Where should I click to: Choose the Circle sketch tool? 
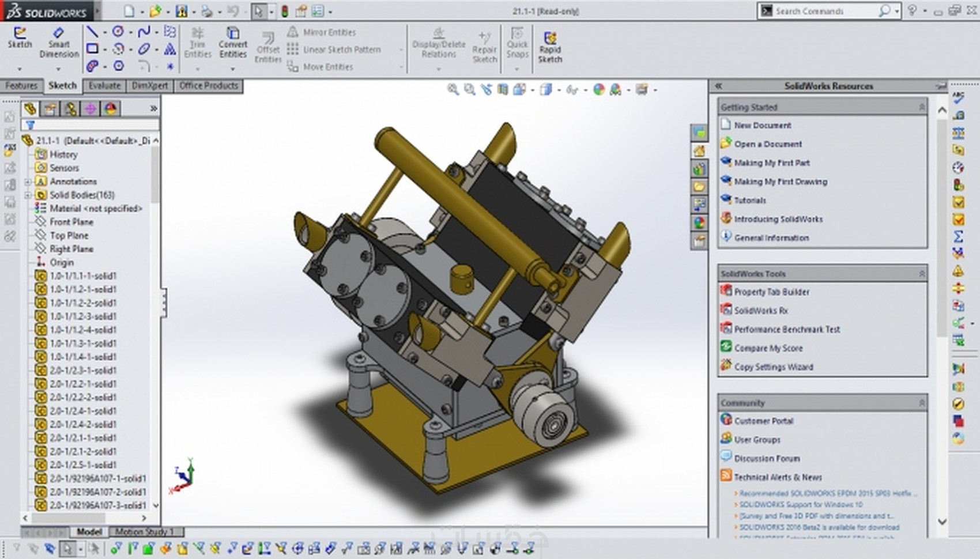118,31
